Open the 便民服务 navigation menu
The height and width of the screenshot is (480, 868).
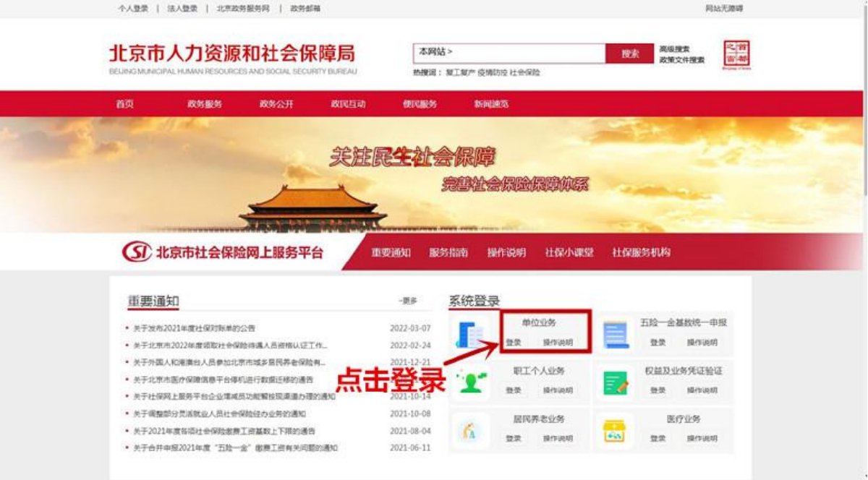[420, 104]
